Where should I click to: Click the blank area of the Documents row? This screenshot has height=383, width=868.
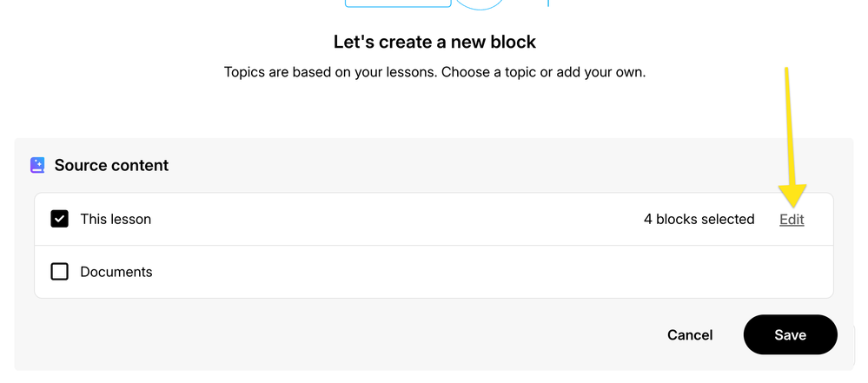[478, 272]
